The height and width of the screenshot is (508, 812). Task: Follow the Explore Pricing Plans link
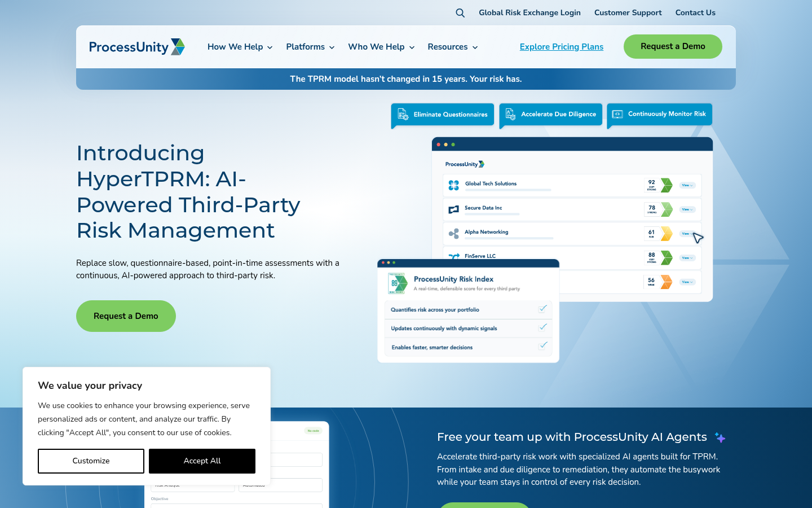[x=562, y=47]
